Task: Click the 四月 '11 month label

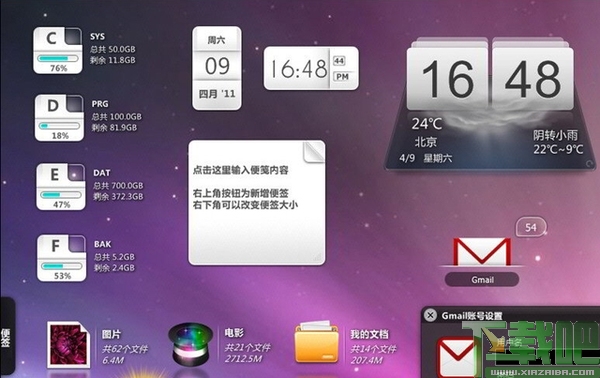Action: click(217, 94)
